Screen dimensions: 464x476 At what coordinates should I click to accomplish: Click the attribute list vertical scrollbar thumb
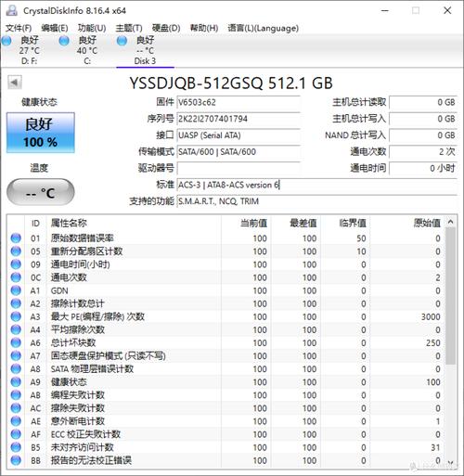click(x=451, y=296)
